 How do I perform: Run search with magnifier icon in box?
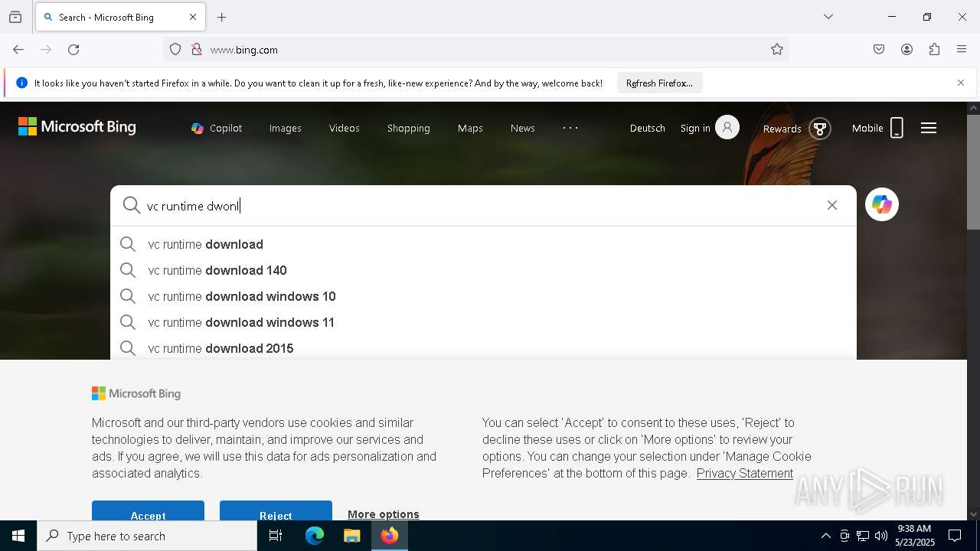tap(132, 205)
